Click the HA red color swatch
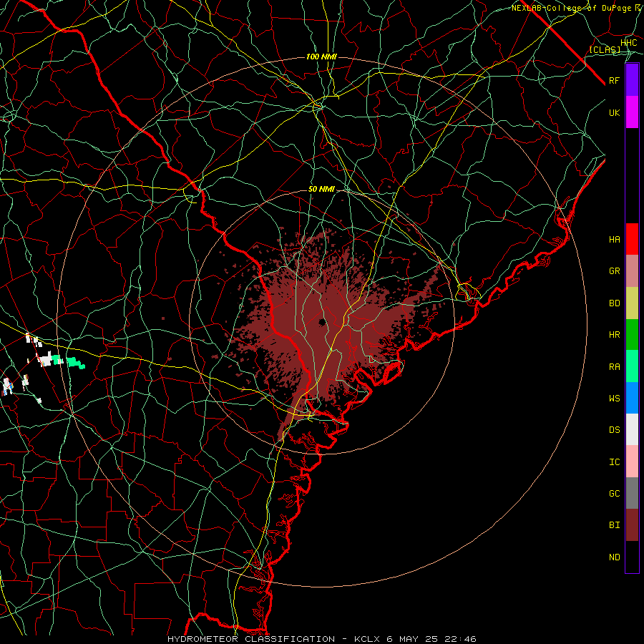 point(632,239)
